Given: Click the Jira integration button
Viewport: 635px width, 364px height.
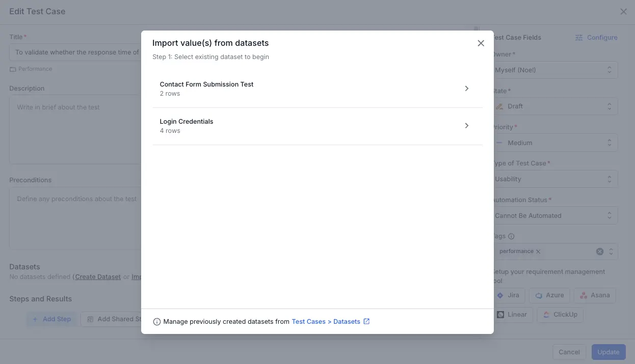Looking at the screenshot, I should 509,295.
